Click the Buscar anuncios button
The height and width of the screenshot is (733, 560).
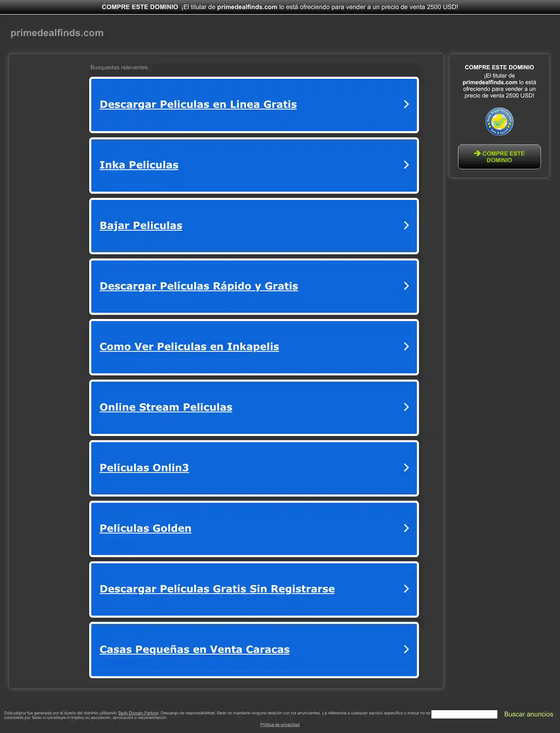[528, 714]
